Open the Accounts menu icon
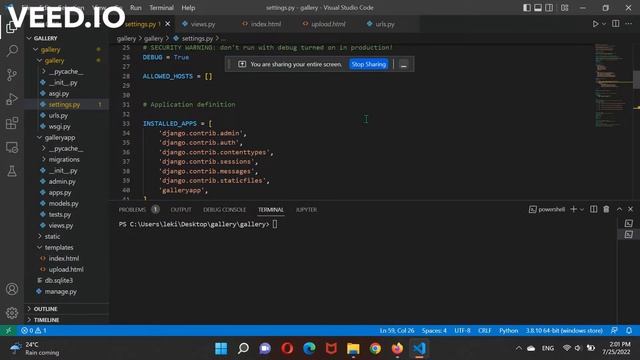This screenshot has width=640, height=360. point(12,289)
